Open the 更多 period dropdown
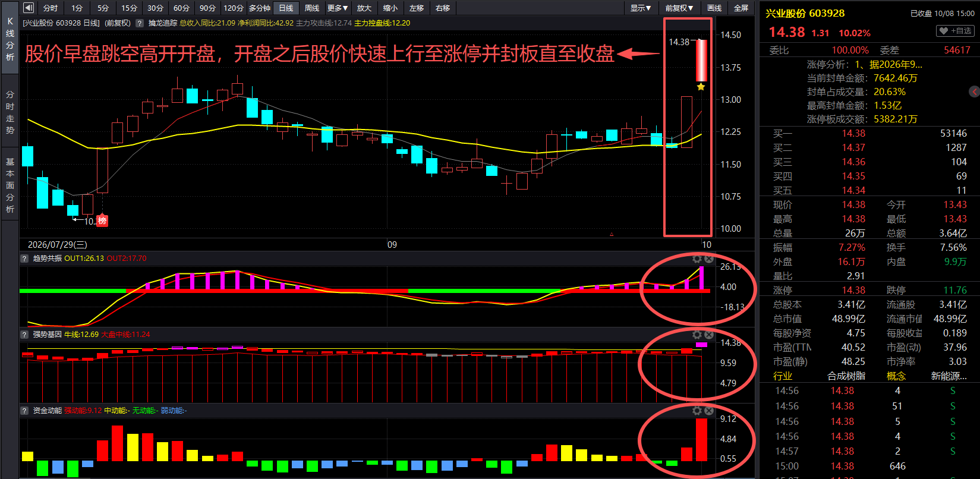The height and width of the screenshot is (479, 980). [338, 8]
